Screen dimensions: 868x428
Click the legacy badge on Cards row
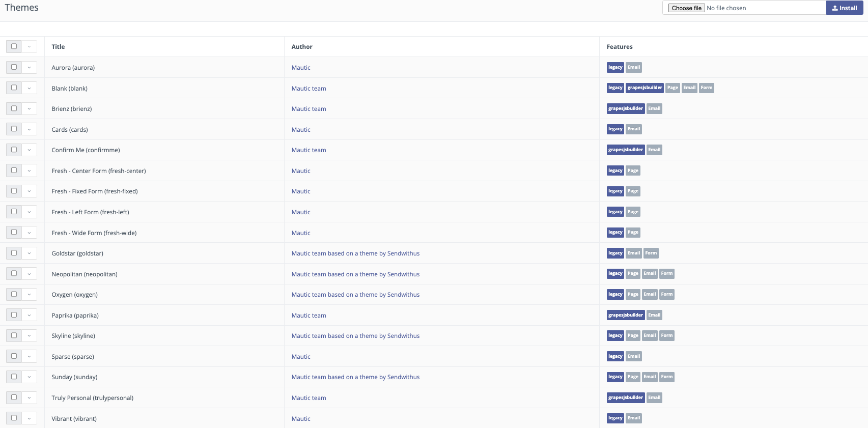615,129
